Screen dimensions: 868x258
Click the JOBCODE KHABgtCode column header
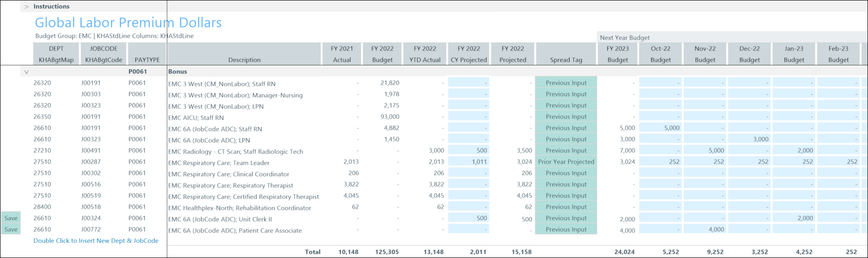[103, 54]
